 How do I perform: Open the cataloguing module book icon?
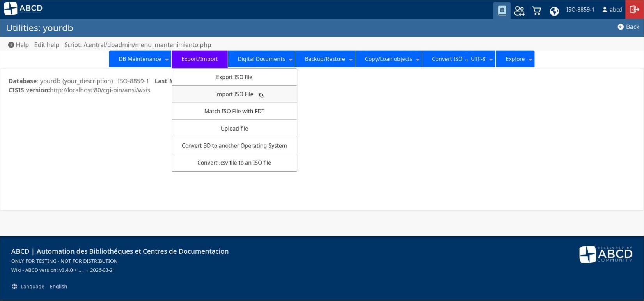point(502,10)
